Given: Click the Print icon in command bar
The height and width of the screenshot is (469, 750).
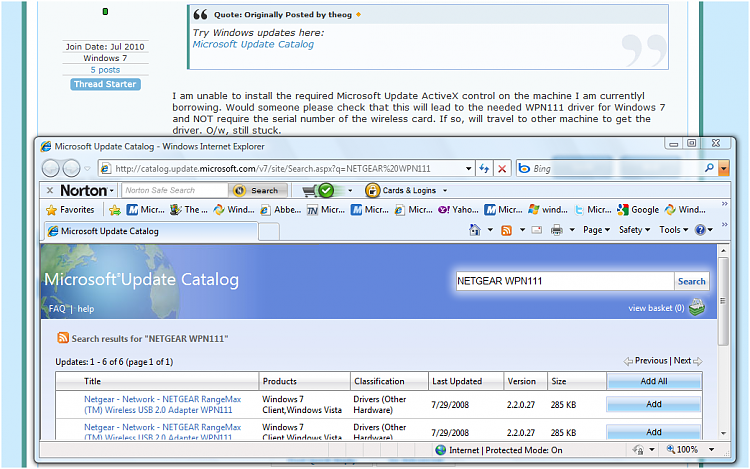Looking at the screenshot, I should 556,230.
